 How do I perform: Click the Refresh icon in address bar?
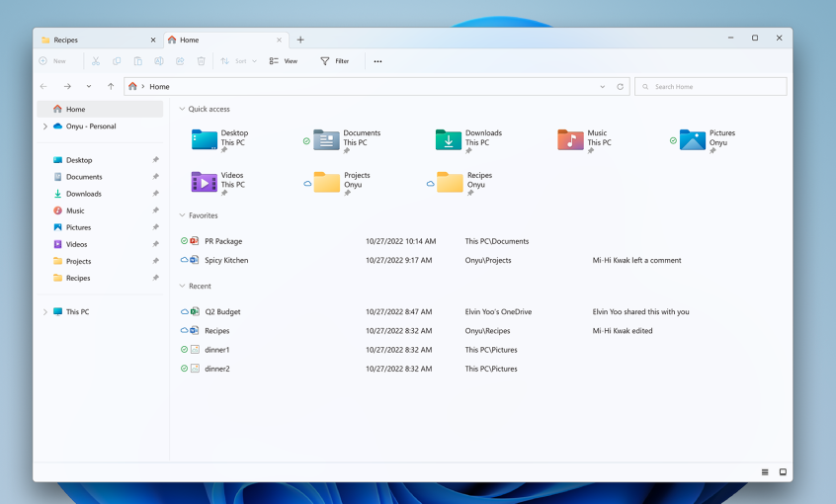(621, 87)
